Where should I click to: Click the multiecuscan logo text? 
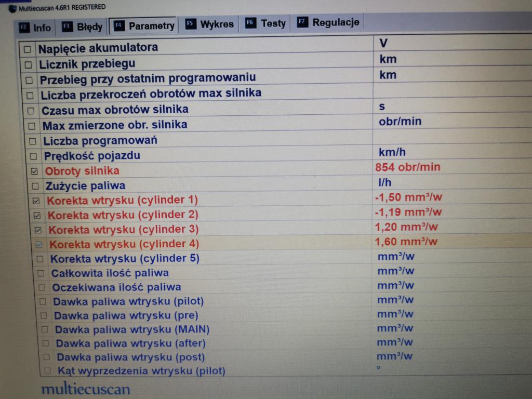tap(86, 389)
